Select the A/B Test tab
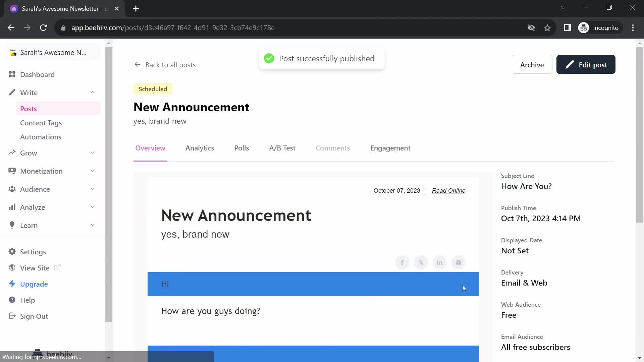 pos(282,148)
